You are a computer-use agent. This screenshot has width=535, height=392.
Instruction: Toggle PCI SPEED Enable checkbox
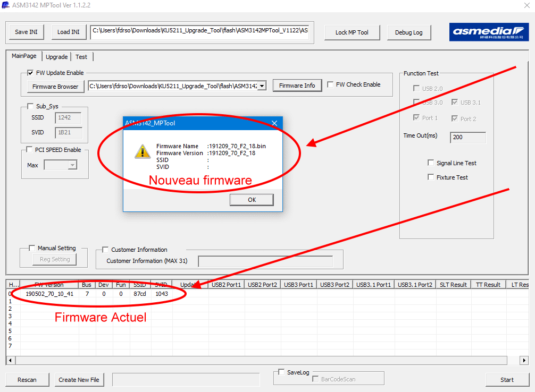(29, 150)
